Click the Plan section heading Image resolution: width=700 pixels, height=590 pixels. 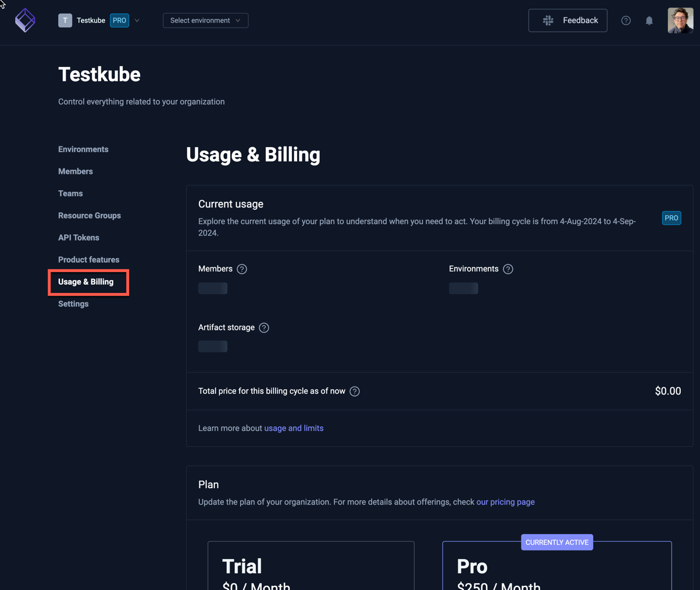[209, 485]
